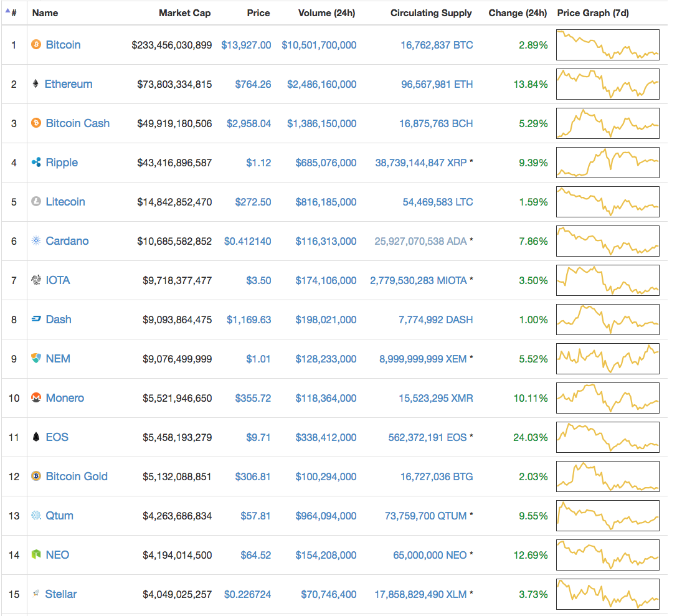Viewport: 677px width, 616px height.
Task: Click Bitcoin market cap $233,456,030,899
Action: coord(172,45)
